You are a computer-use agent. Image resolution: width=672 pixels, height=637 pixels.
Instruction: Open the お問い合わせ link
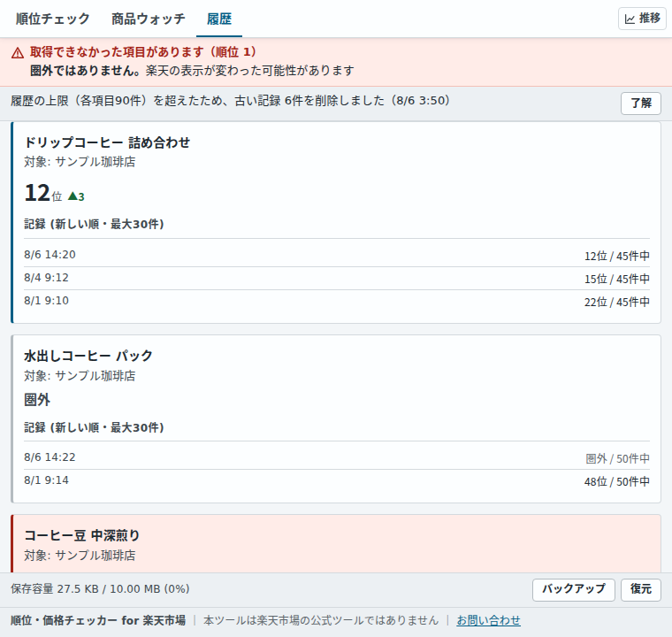[489, 620]
